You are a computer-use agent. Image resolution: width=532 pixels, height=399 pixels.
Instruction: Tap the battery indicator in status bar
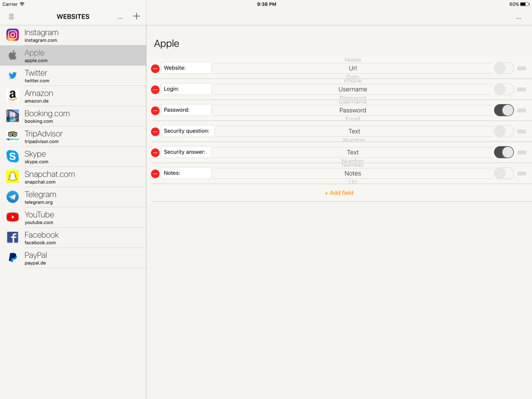pos(525,4)
